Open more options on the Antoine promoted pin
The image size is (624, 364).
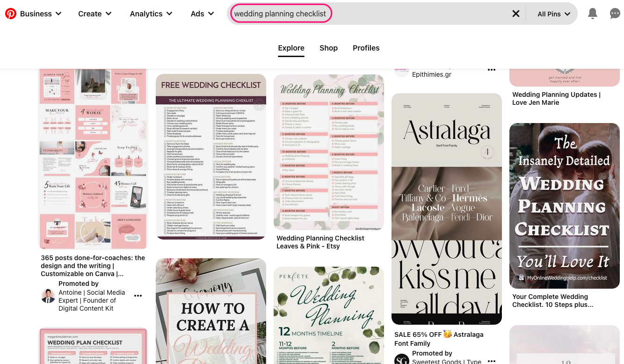pos(138,295)
